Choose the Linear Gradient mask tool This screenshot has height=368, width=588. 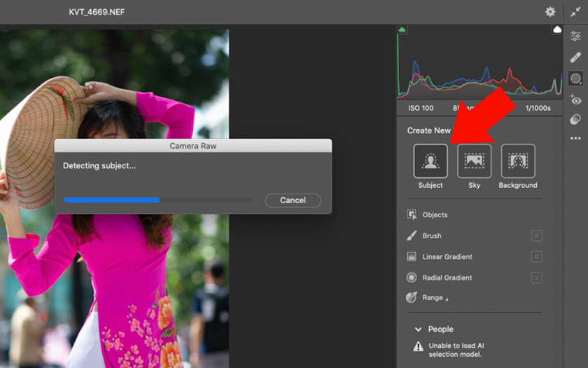click(440, 257)
